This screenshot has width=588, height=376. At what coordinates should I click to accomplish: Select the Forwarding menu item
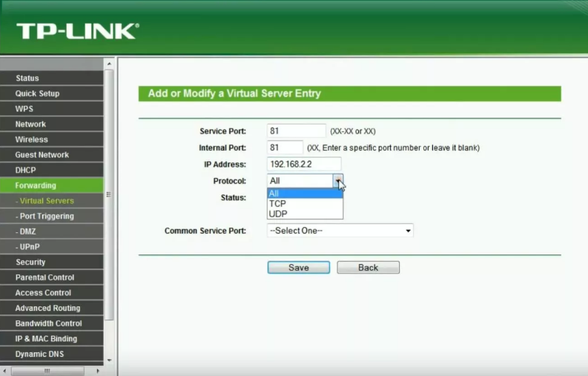click(52, 185)
